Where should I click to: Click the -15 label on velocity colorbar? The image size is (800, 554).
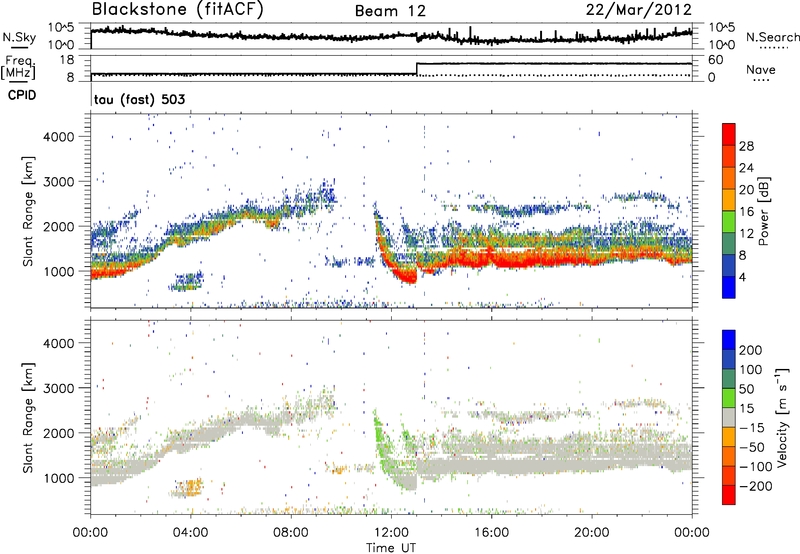click(752, 428)
